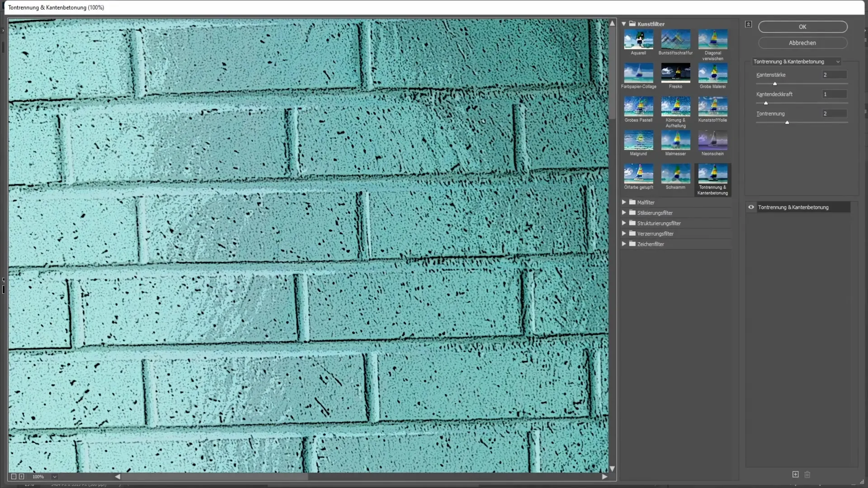The image size is (868, 488).
Task: Click the Kantendeckkraft value field
Action: point(834,94)
